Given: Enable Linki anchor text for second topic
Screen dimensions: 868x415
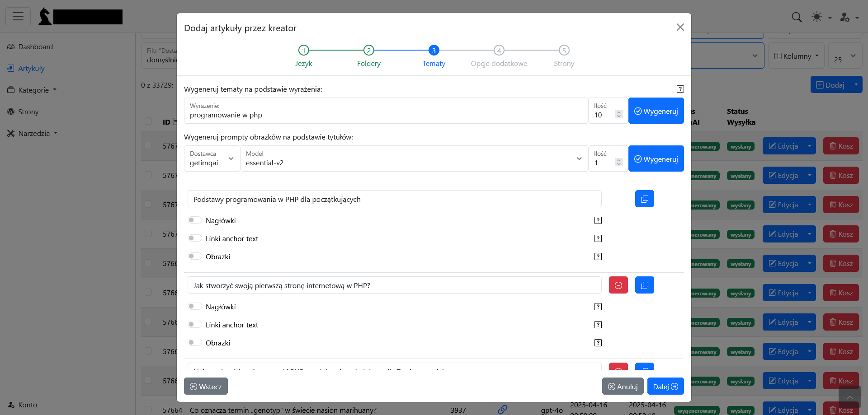Looking at the screenshot, I should point(195,324).
